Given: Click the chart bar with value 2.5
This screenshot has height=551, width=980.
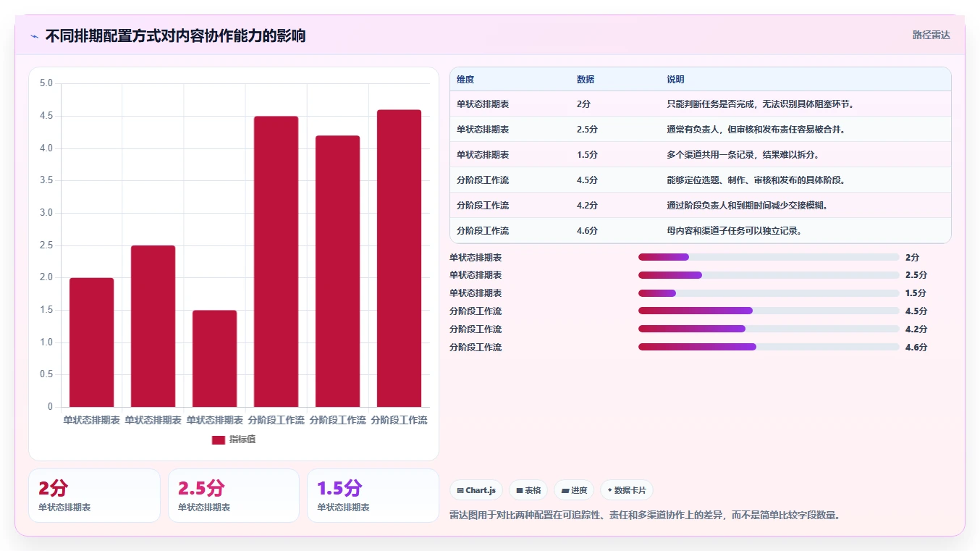Looking at the screenshot, I should pyautogui.click(x=153, y=327).
